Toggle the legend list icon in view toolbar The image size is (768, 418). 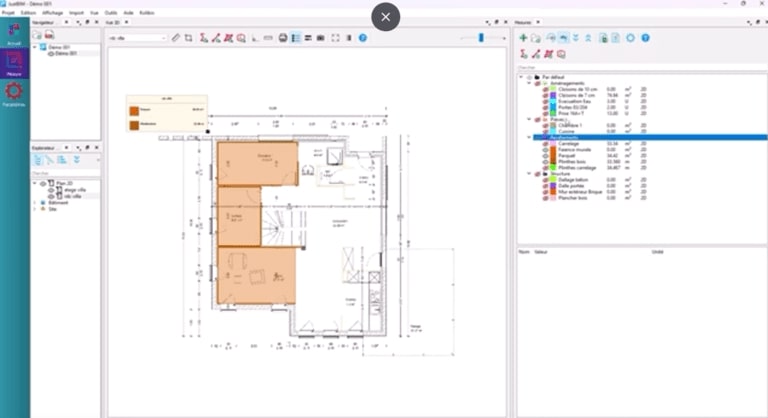(x=296, y=38)
